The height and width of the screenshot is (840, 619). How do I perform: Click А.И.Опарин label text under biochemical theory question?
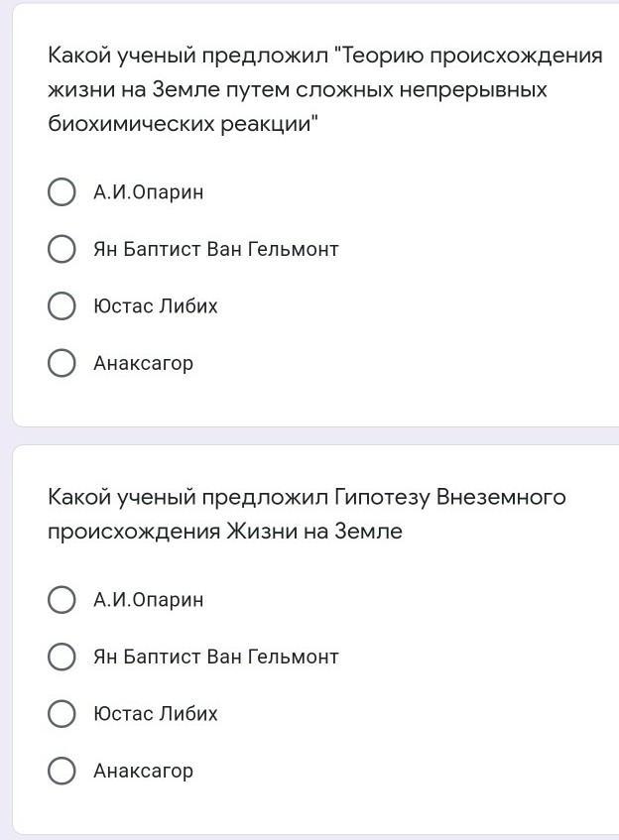[148, 192]
